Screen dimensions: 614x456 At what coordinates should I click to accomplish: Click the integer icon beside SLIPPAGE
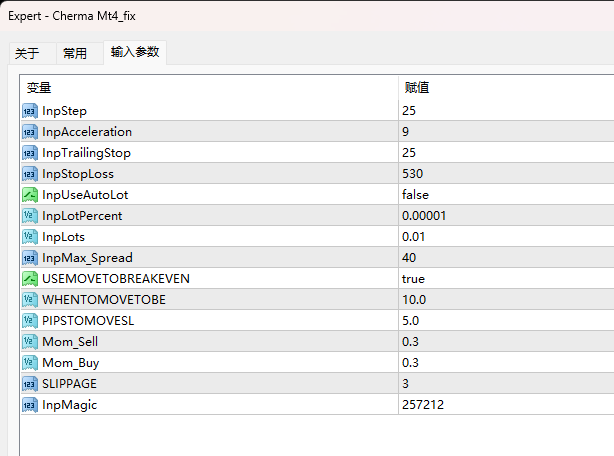[30, 384]
